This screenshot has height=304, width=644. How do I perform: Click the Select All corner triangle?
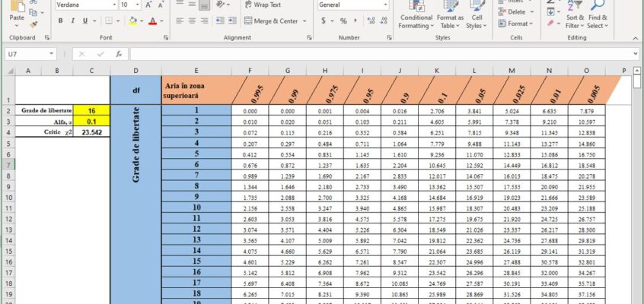tap(9, 71)
